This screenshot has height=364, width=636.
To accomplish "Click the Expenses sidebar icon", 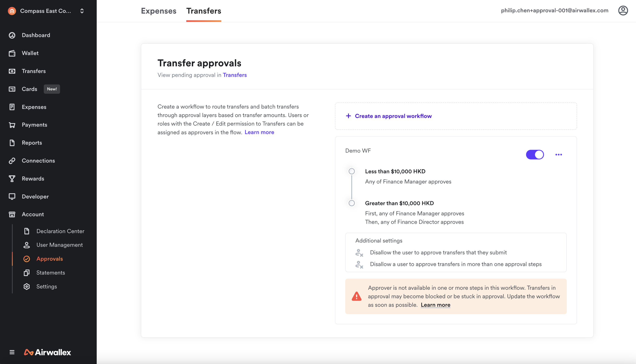I will (12, 107).
